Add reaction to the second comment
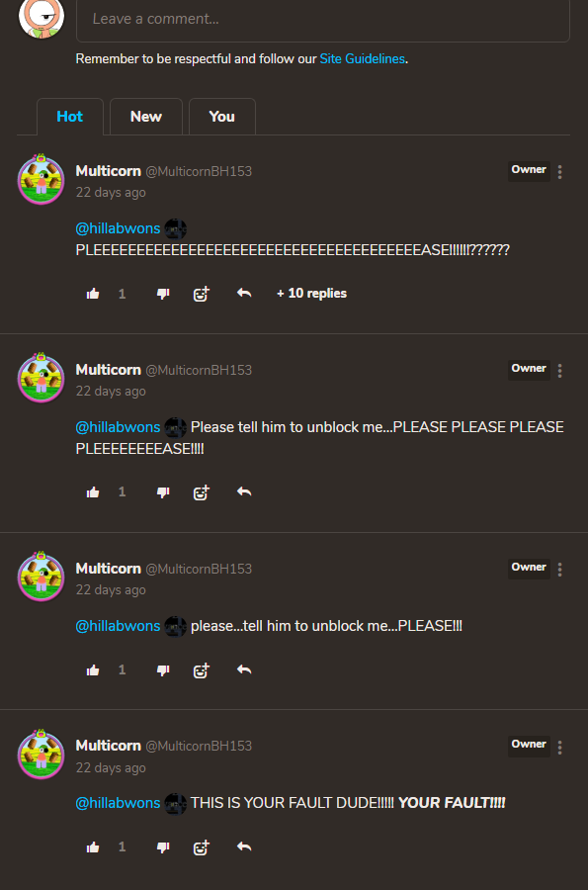Viewport: 588px width, 890px height. pyautogui.click(x=202, y=492)
